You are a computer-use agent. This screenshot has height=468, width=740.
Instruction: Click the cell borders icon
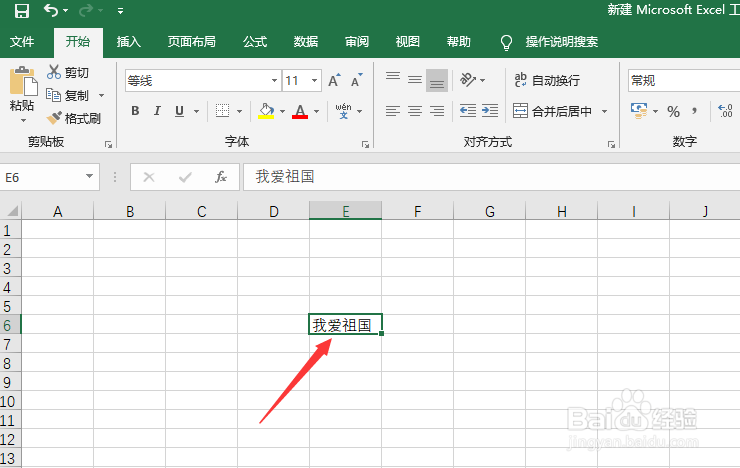pyautogui.click(x=222, y=111)
